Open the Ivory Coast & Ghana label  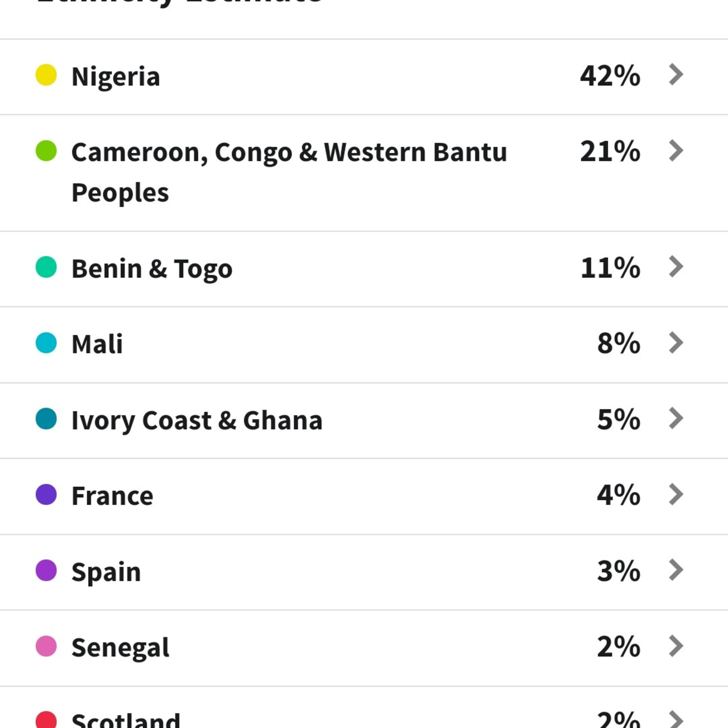point(197,420)
